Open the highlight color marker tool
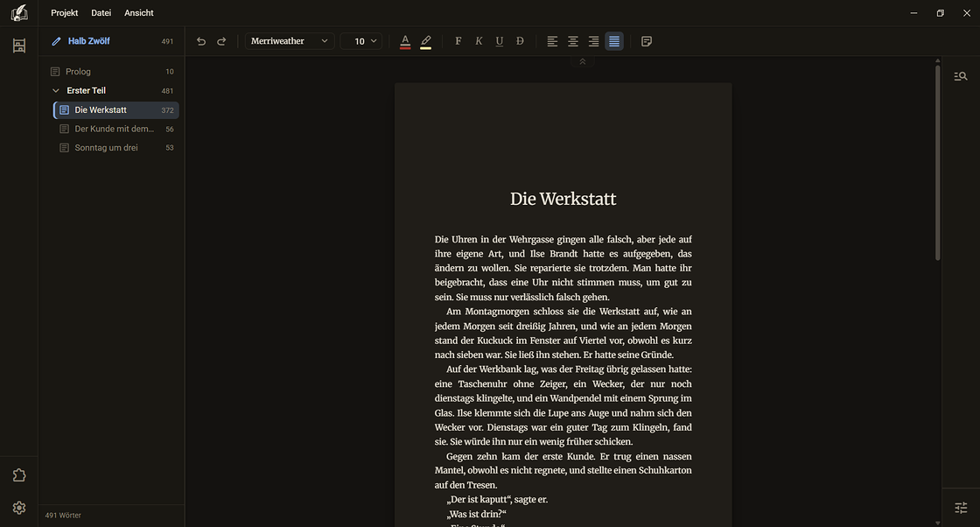The image size is (980, 527). click(x=425, y=41)
